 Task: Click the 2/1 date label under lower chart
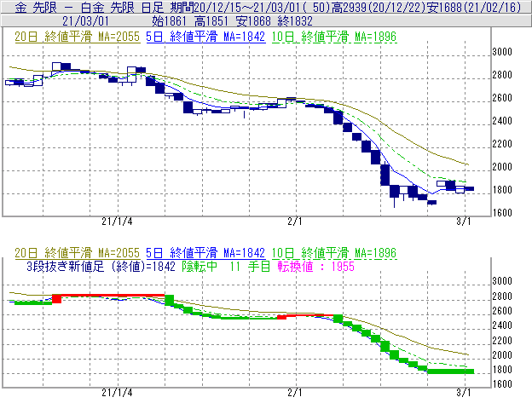[x=295, y=393]
